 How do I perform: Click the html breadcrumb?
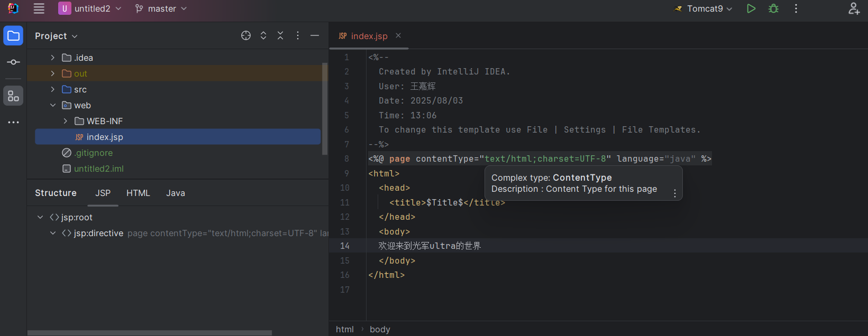tap(345, 329)
